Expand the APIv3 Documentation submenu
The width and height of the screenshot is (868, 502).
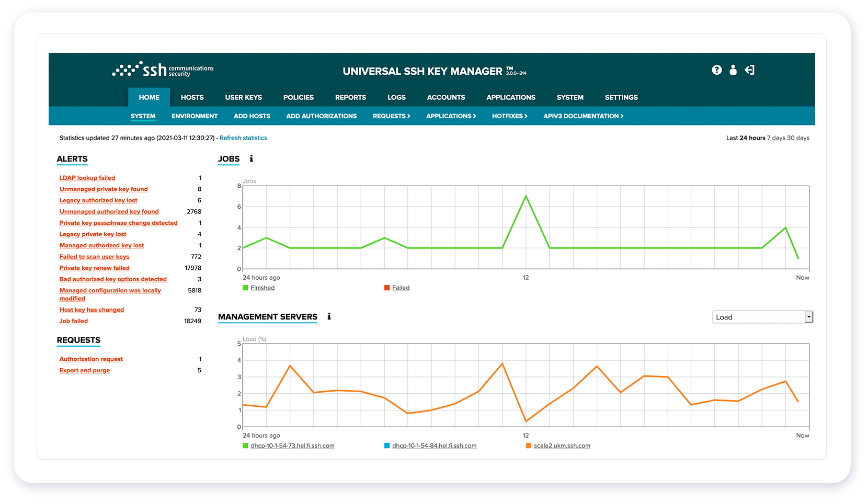click(584, 116)
